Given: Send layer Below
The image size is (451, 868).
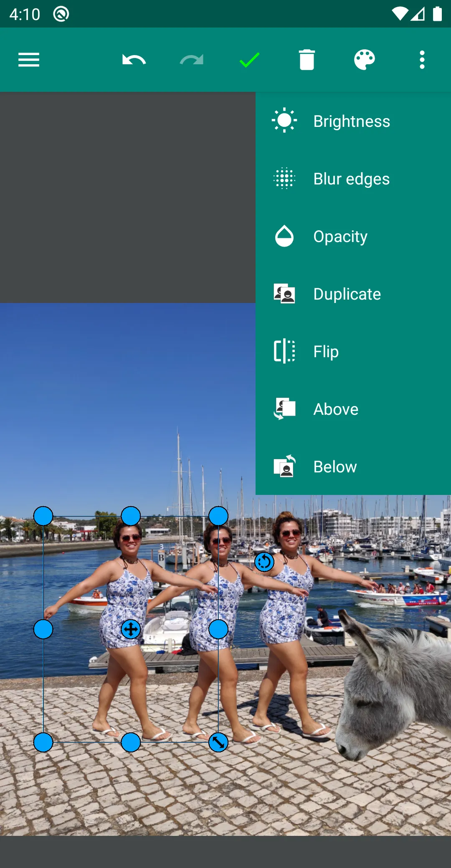Looking at the screenshot, I should tap(353, 467).
